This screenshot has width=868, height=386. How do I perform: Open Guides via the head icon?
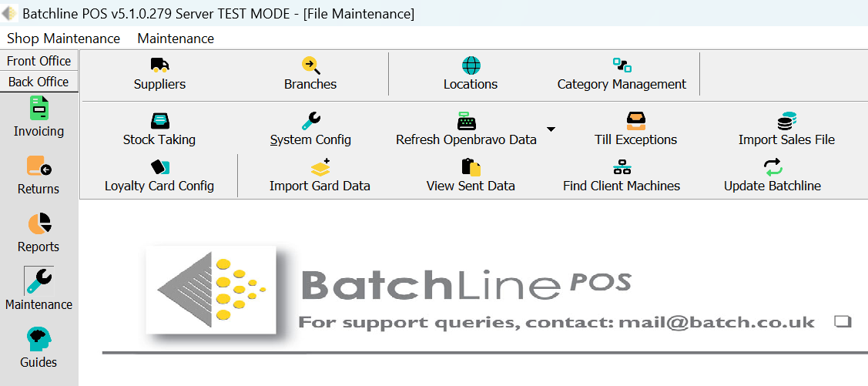click(x=39, y=339)
